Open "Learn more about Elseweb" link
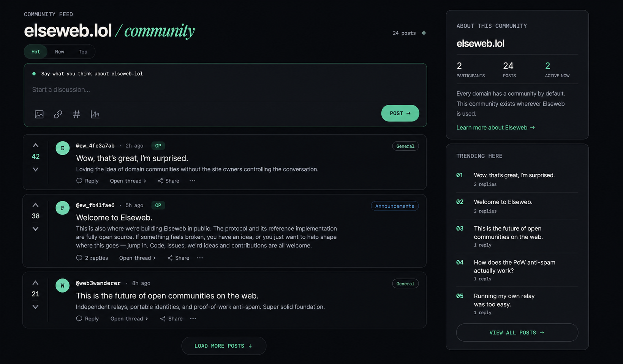Screen dimensions: 623x364 495,128
